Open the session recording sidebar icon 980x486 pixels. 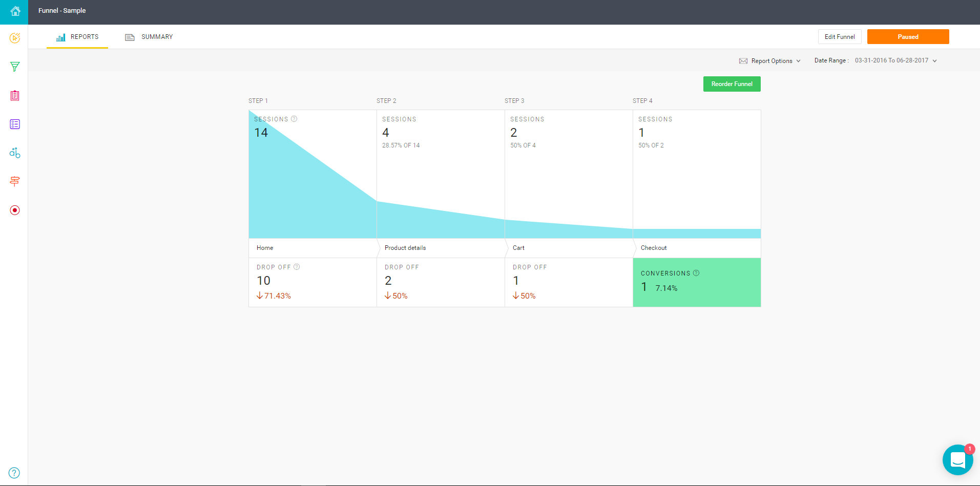(x=15, y=210)
